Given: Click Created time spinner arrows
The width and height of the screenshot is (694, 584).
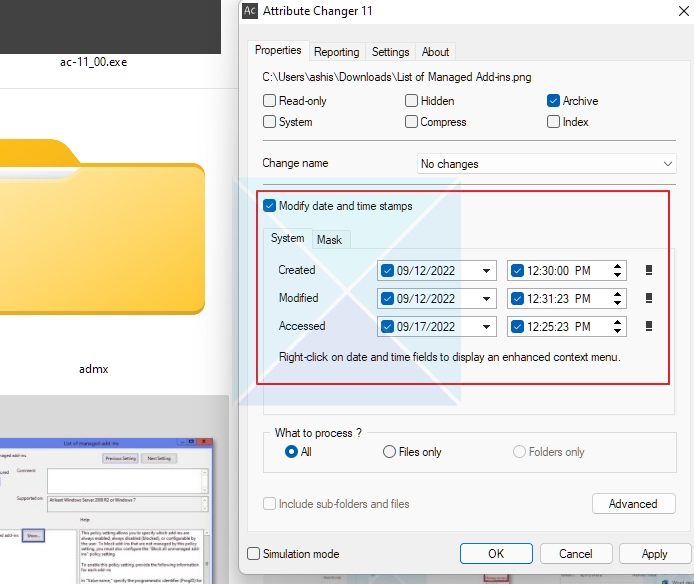Looking at the screenshot, I should tap(617, 271).
